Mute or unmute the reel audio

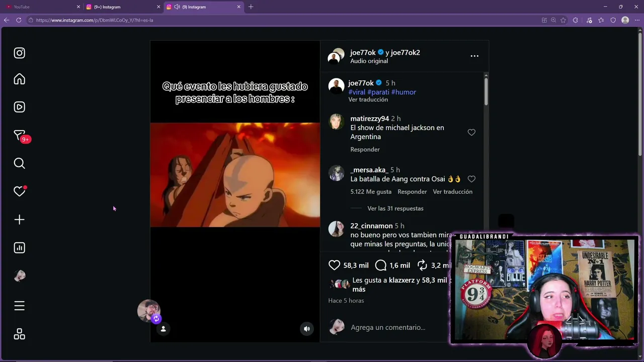coord(306,329)
